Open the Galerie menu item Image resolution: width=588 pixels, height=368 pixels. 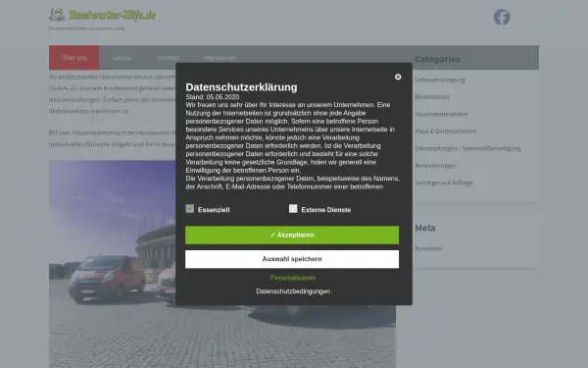click(122, 58)
